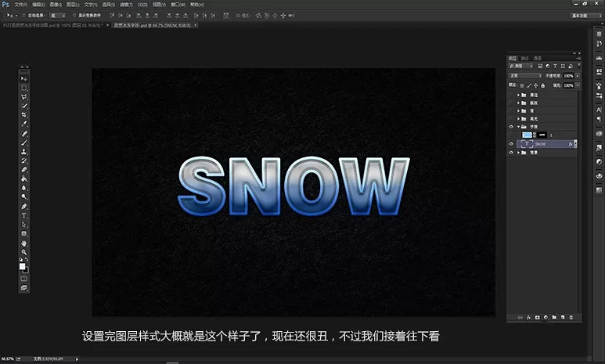605x364 pixels.
Task: Collapse the 字效 group arrow
Action: (x=518, y=127)
